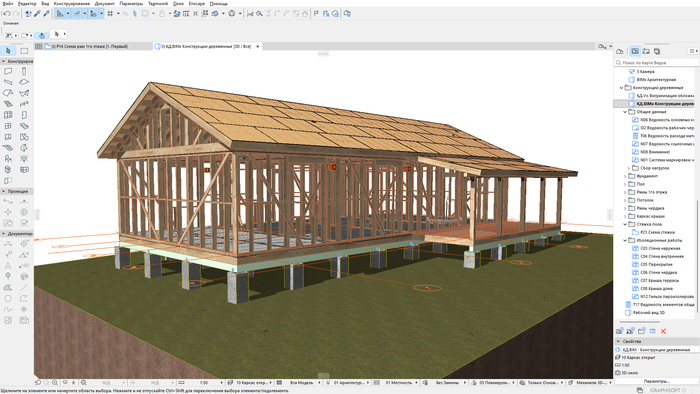Viewport: 700px width, 394px height.
Task: Click the red X delete view icon
Action: (x=663, y=331)
